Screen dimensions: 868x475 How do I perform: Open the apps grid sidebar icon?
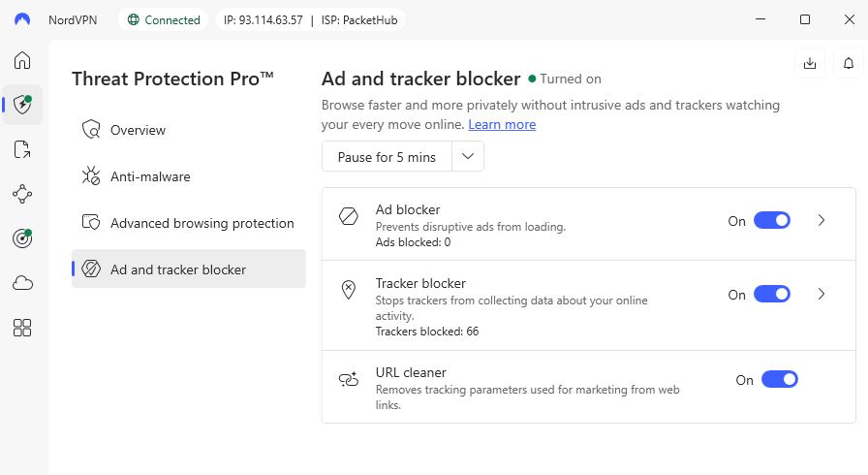tap(22, 328)
